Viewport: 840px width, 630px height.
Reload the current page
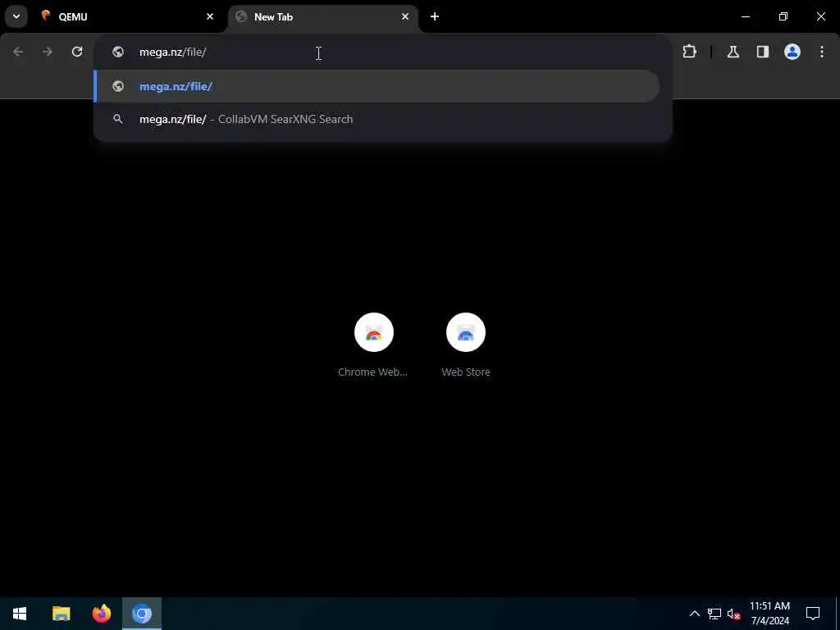pyautogui.click(x=77, y=52)
